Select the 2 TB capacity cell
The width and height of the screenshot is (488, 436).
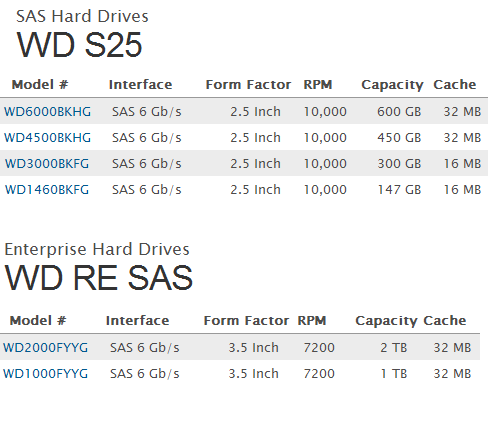(394, 348)
